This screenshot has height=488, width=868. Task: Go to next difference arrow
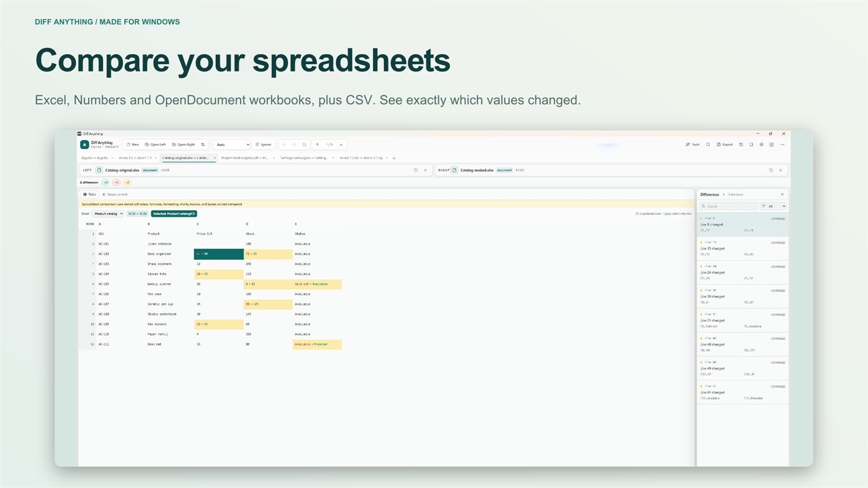coord(341,144)
